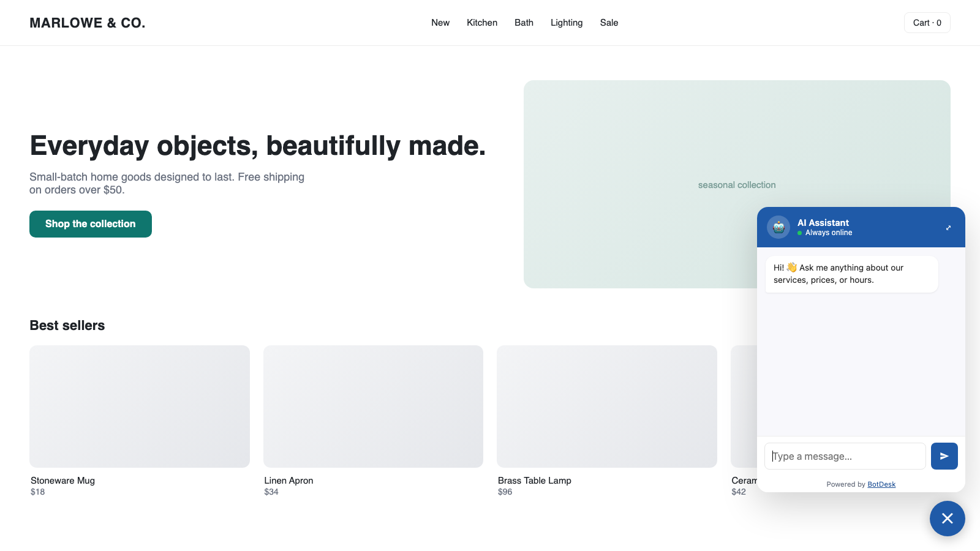Click the MARLOWE & CO. logo

click(88, 23)
